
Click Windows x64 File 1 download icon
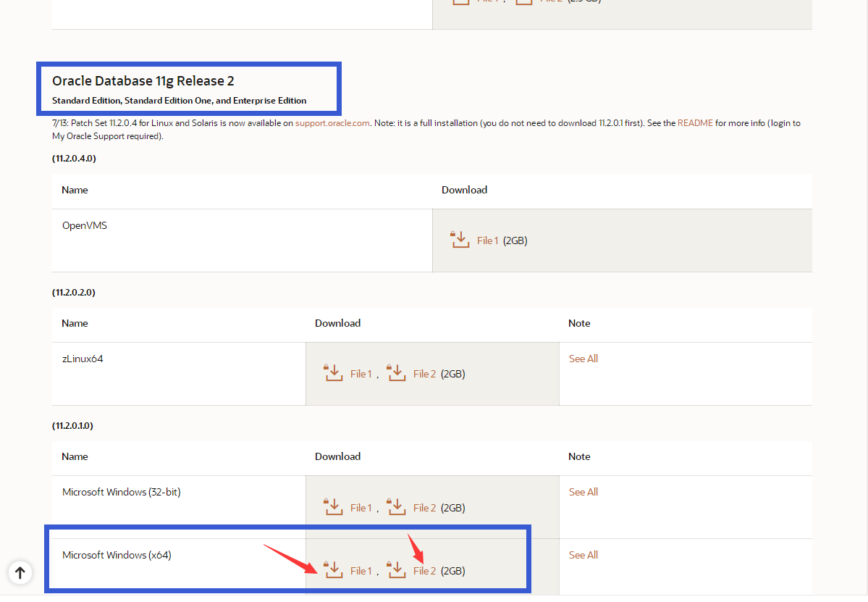333,570
